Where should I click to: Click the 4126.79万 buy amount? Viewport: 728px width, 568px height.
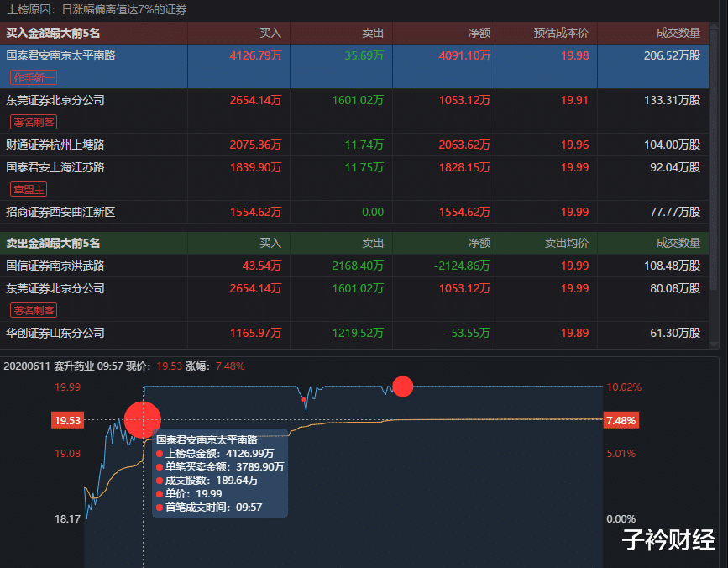(255, 55)
